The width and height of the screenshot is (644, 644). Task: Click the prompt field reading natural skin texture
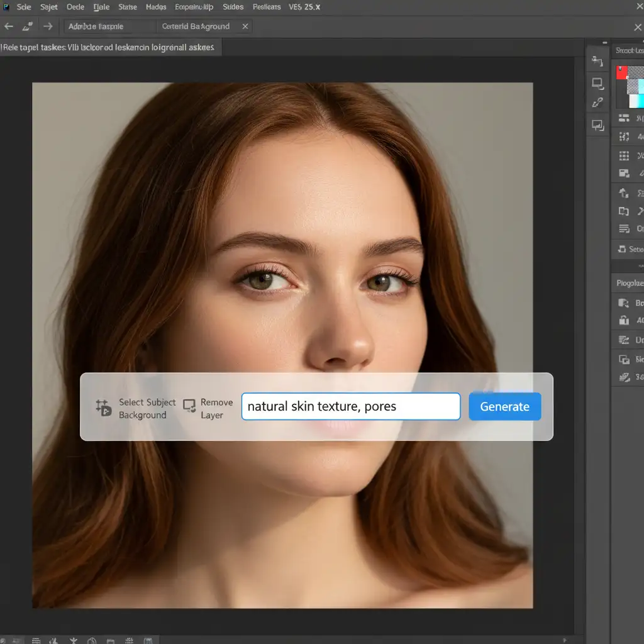tap(351, 406)
